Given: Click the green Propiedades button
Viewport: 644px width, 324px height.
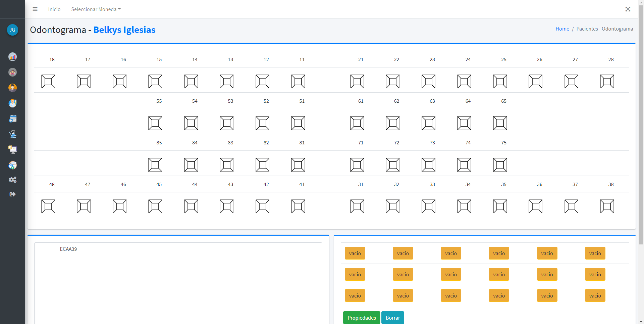Looking at the screenshot, I should coord(361,318).
